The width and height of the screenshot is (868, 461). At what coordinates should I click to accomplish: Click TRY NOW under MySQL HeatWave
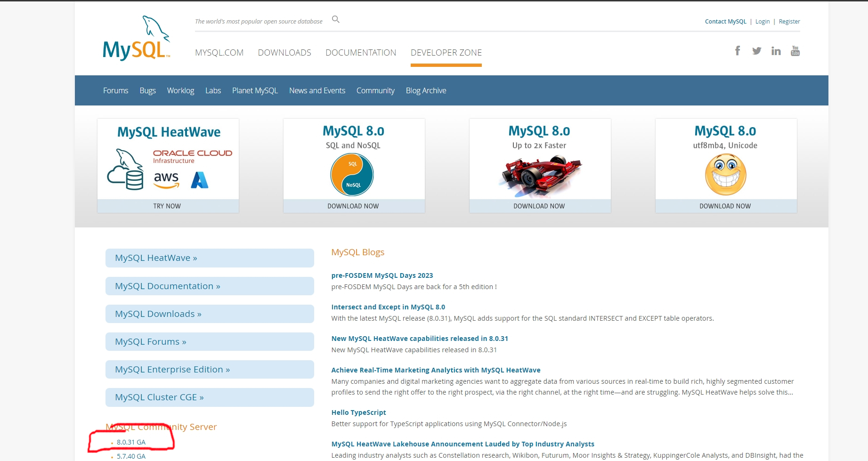click(168, 206)
